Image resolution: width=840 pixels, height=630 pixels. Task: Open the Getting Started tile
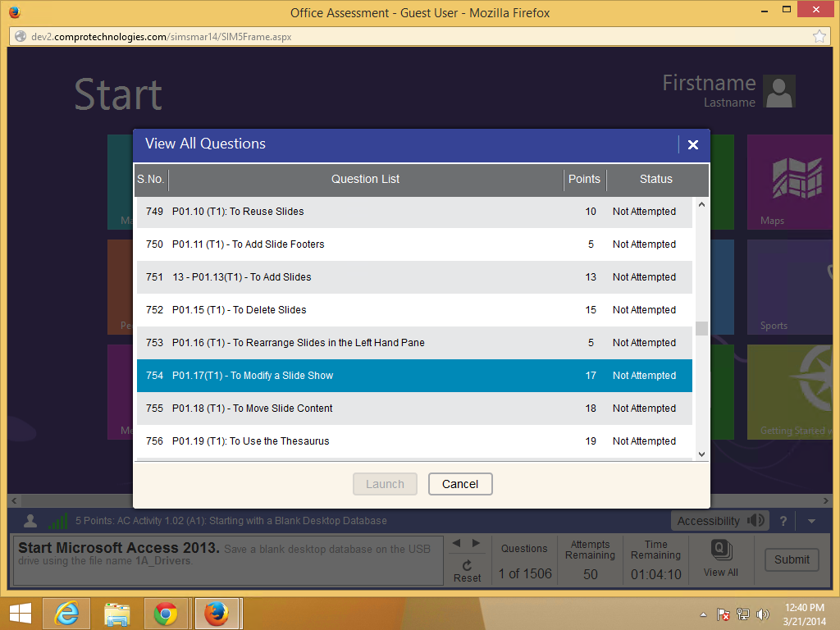pos(790,391)
